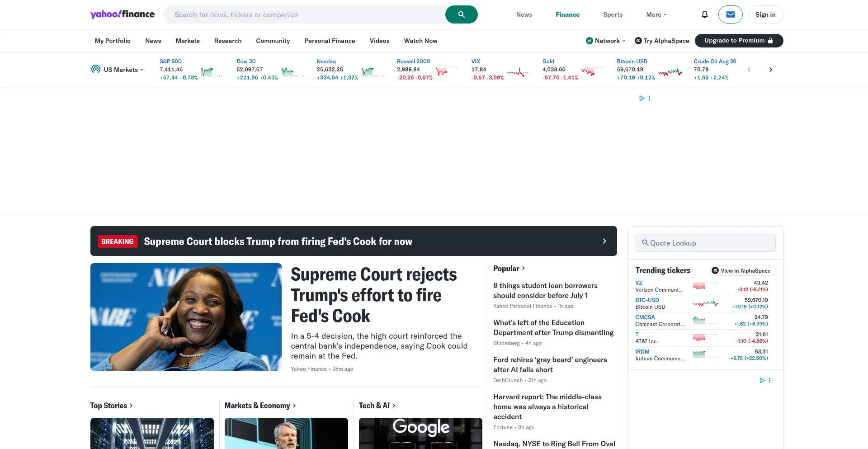Viewport: 868px width, 449px height.
Task: Click the Dow 30 sparkline chart
Action: point(292,72)
